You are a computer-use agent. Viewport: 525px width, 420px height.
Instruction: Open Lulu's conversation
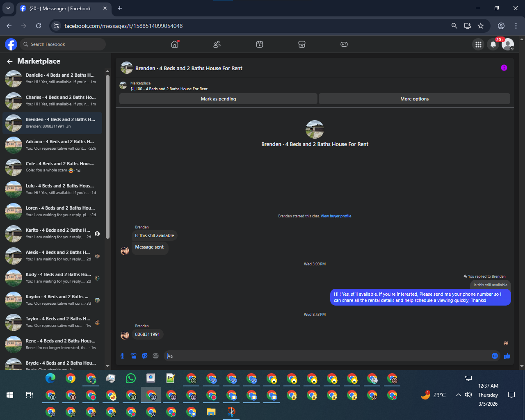[x=52, y=189]
